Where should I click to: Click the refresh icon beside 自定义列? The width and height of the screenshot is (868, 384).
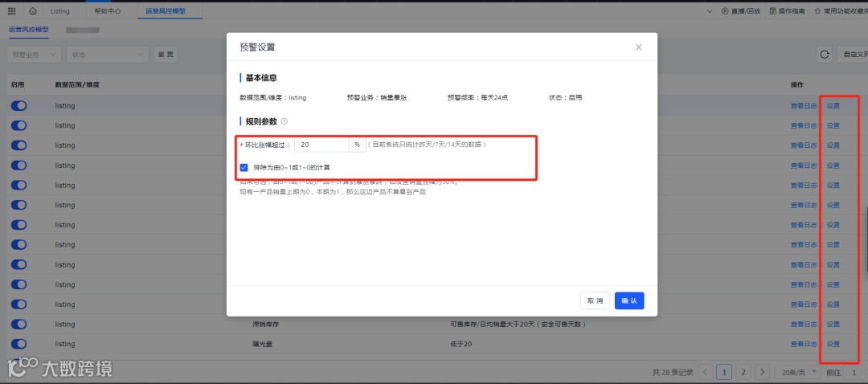(x=825, y=54)
